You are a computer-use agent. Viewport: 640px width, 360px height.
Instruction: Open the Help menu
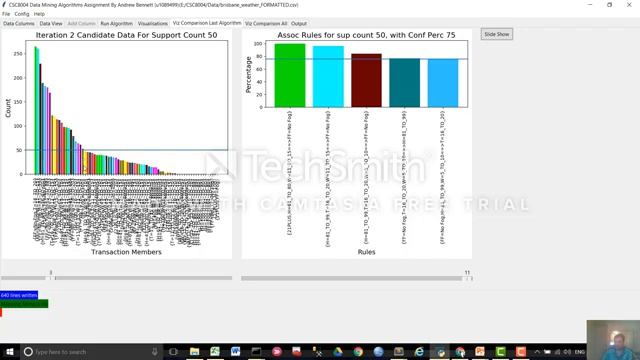[39, 14]
